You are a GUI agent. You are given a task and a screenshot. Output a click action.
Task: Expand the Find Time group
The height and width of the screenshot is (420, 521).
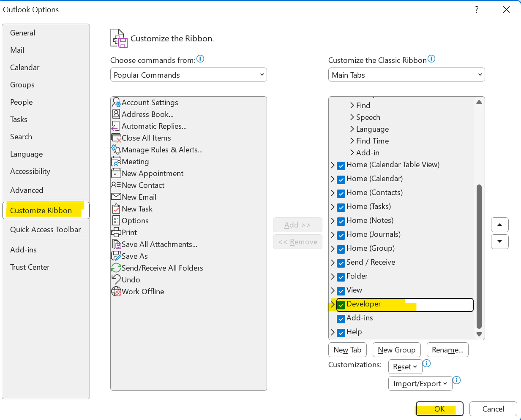(x=352, y=141)
